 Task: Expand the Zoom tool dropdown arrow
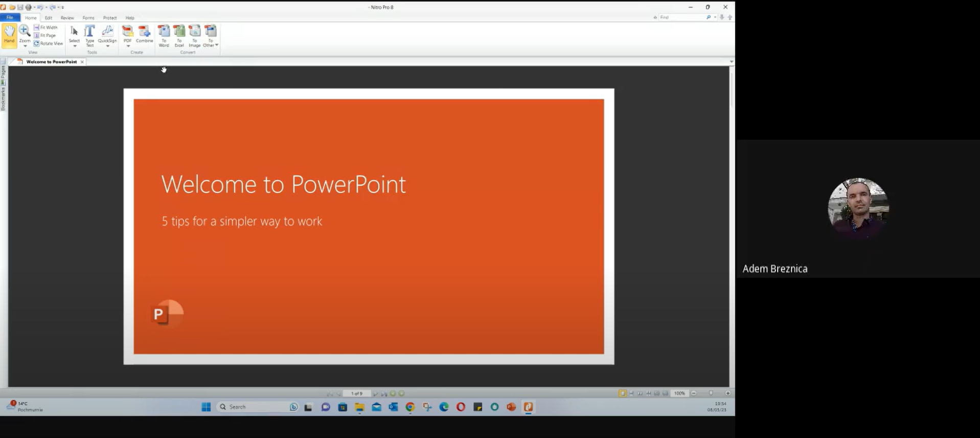(25, 46)
